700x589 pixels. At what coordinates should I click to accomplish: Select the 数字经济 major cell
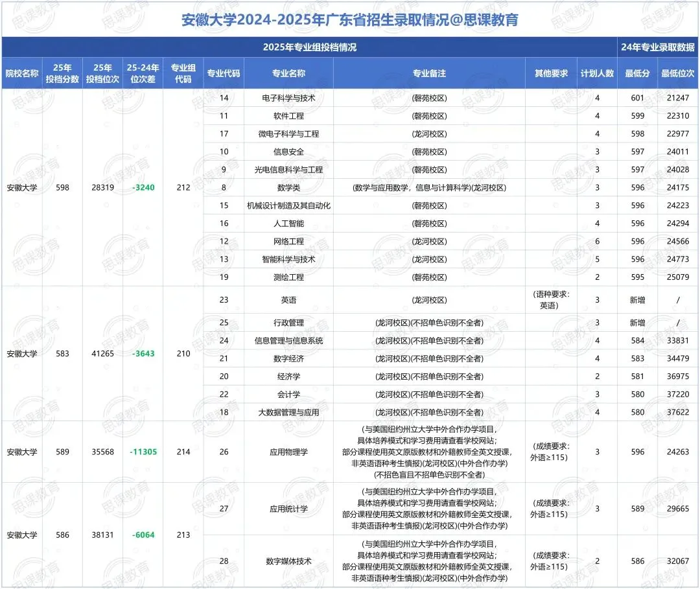pos(289,359)
